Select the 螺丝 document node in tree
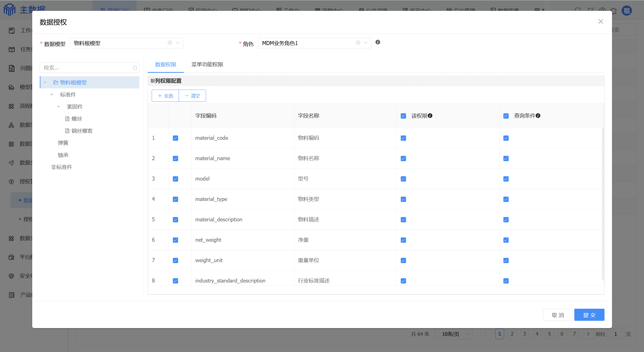This screenshot has width=644, height=352. point(76,119)
